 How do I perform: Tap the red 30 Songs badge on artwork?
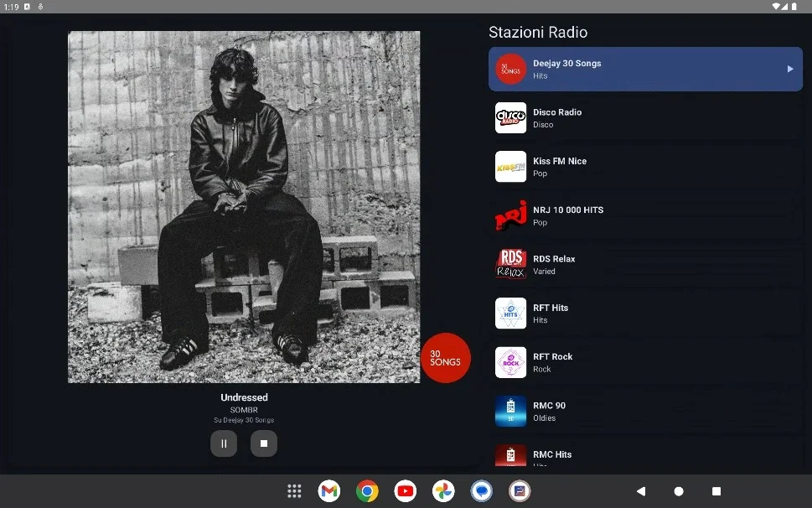(x=445, y=358)
